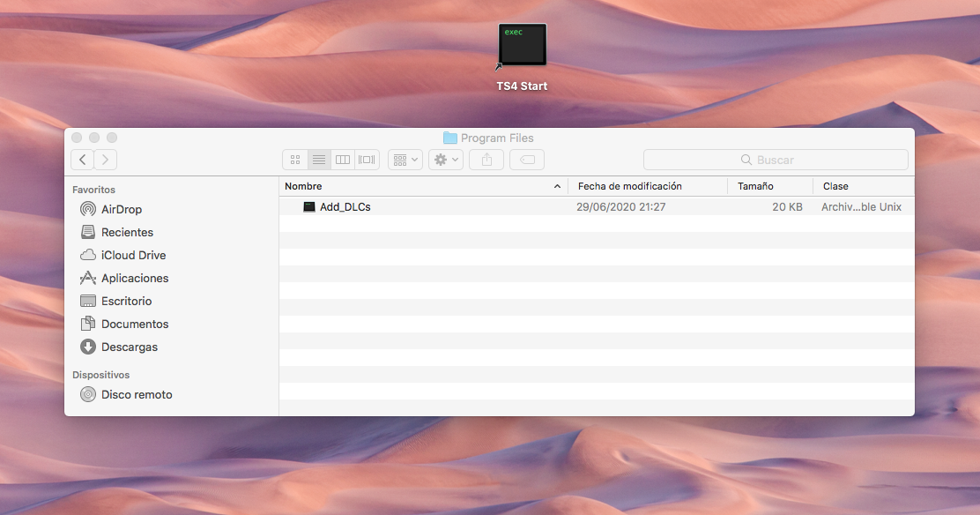
Task: Click the Buscar search field
Action: click(x=776, y=160)
